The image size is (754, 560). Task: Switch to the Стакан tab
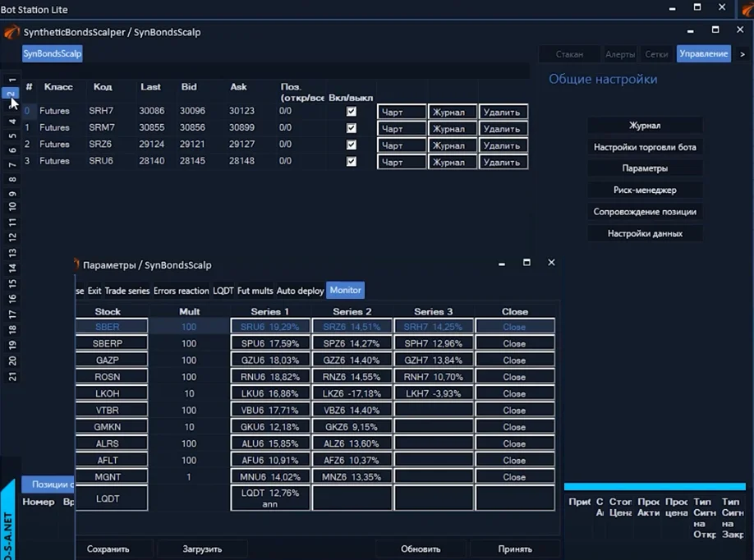tap(569, 54)
